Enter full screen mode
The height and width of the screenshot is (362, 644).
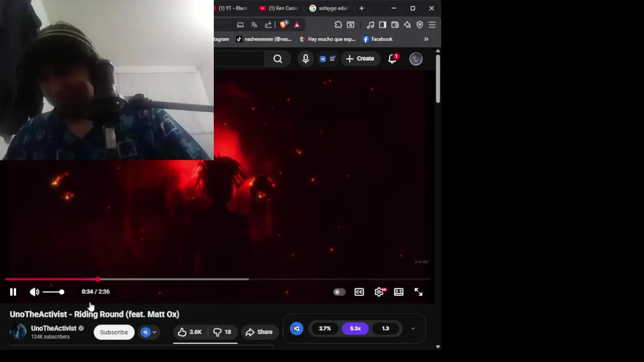(x=419, y=292)
